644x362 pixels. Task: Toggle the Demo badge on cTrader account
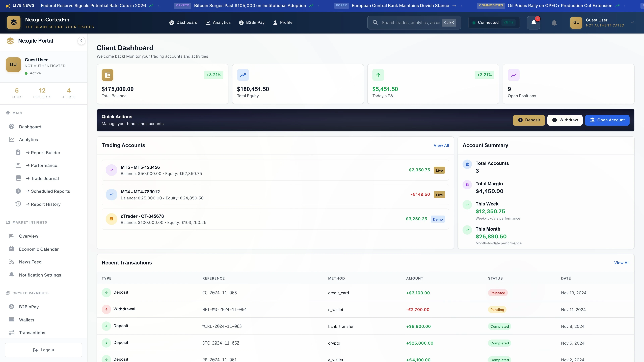pyautogui.click(x=438, y=219)
